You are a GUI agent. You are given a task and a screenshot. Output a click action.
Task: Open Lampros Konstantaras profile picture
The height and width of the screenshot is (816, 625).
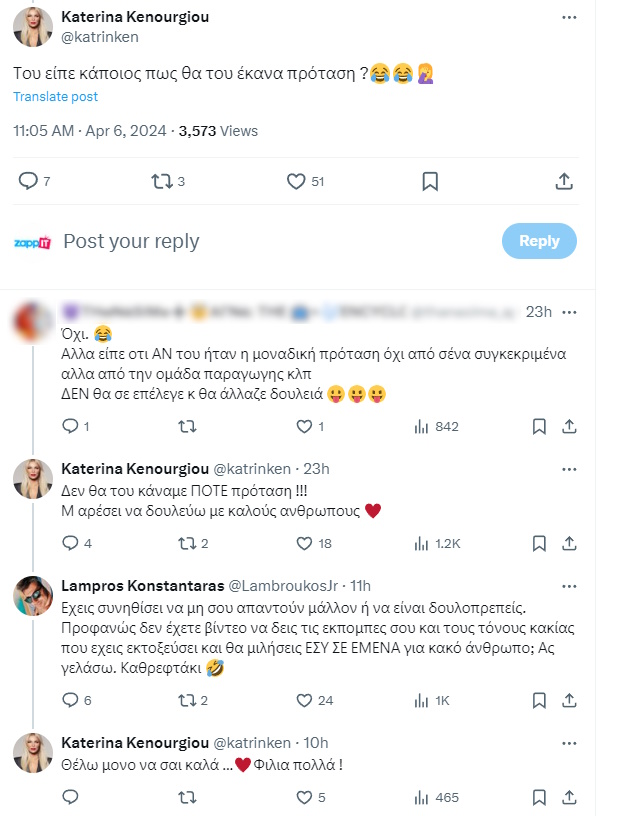pos(33,595)
